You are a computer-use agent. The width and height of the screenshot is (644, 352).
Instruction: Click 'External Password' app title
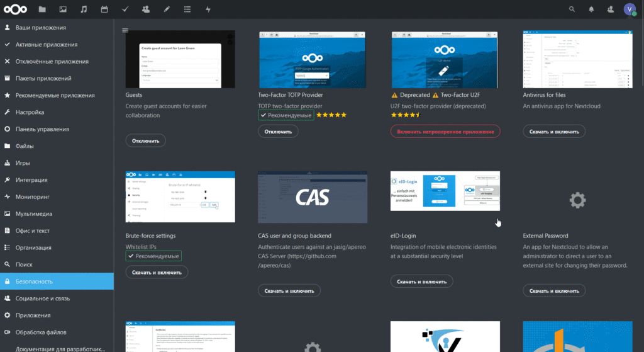545,236
